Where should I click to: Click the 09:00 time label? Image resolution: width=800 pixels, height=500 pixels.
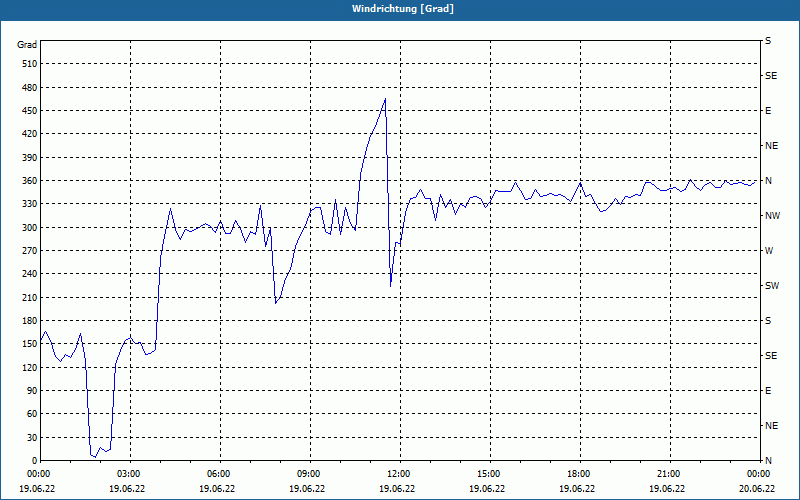[x=307, y=474]
